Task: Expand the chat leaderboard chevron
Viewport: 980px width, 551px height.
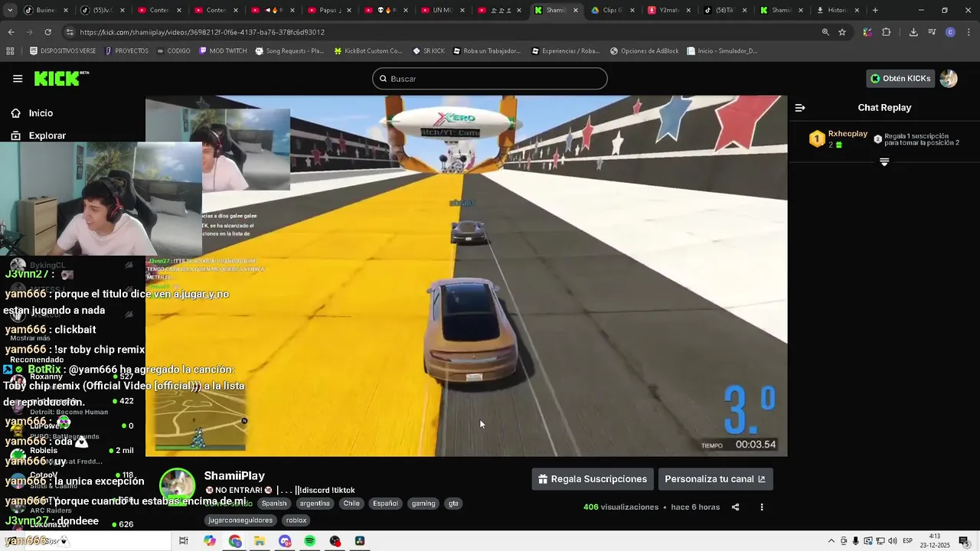Action: (x=884, y=162)
